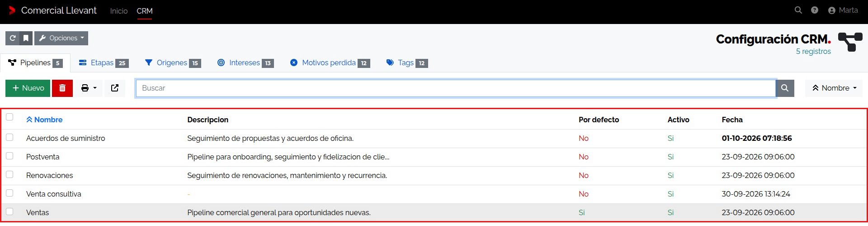
Task: Switch to the Pipelines tab
Action: [x=35, y=63]
